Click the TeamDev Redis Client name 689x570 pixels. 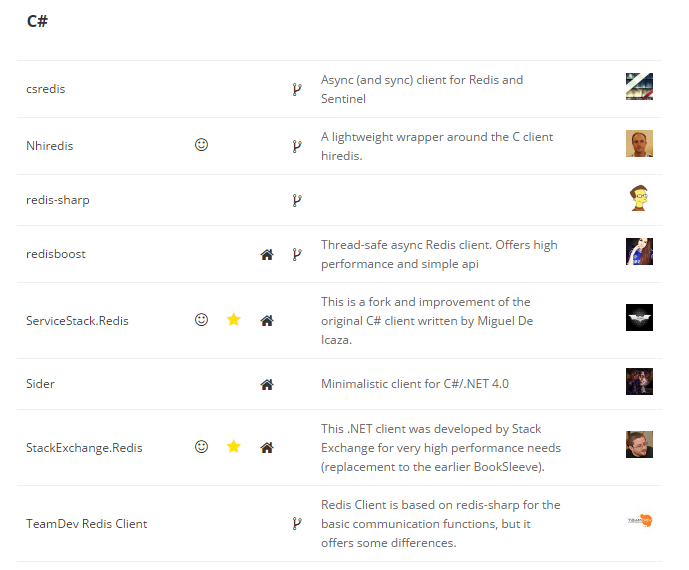tap(87, 524)
